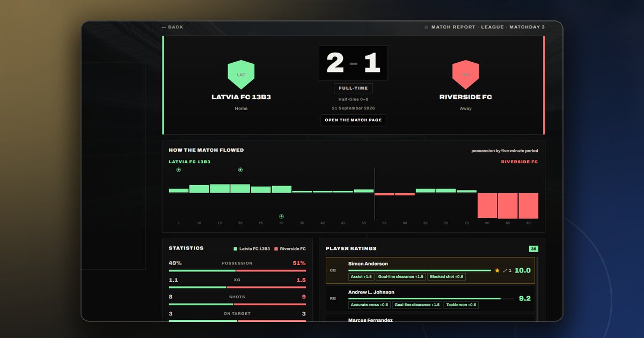Click the Player Ratings heading
Viewport: 644px width, 338px height.
coord(351,248)
